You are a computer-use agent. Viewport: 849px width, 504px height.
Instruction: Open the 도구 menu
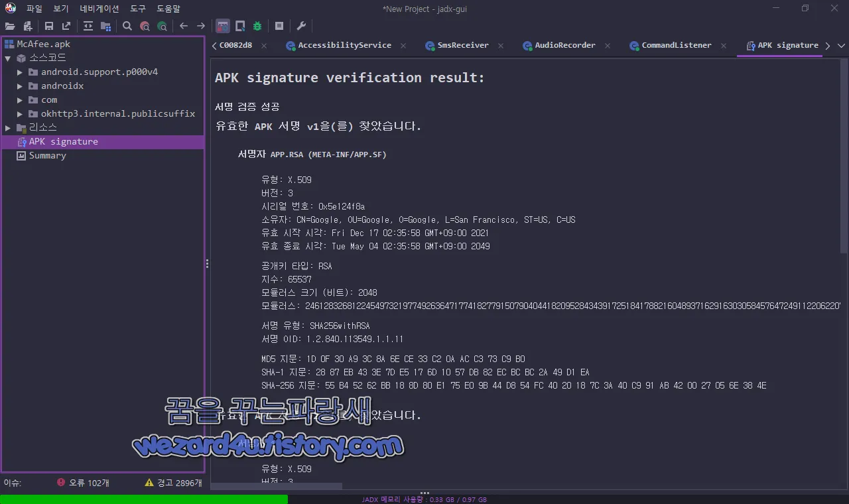(138, 9)
